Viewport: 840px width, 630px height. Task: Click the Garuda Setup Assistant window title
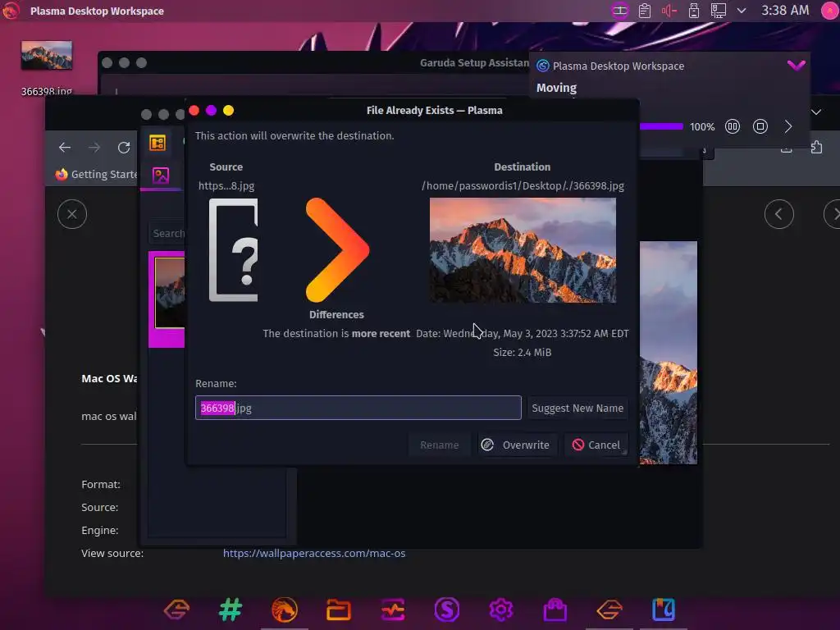pyautogui.click(x=475, y=62)
